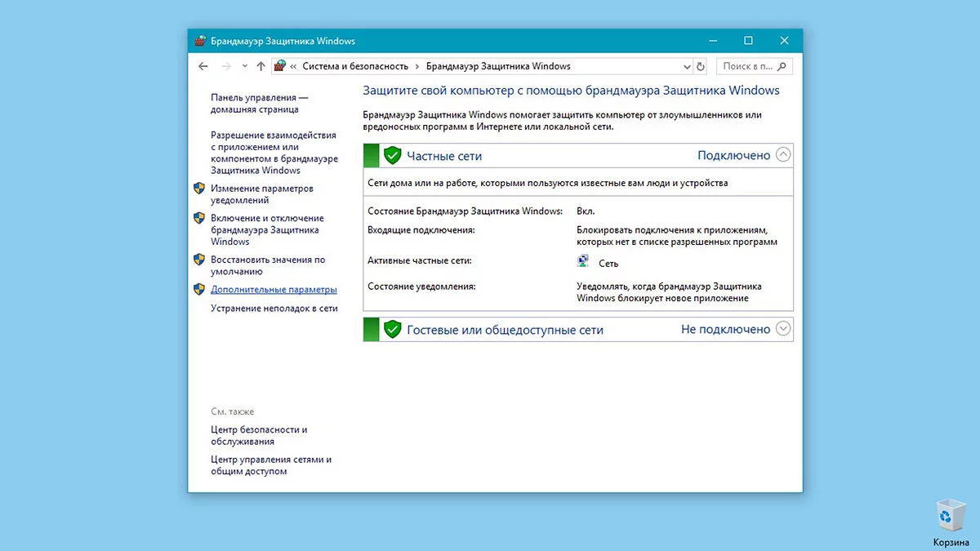Open Дополнительные параметры link
The height and width of the screenshot is (551, 980).
[274, 290]
